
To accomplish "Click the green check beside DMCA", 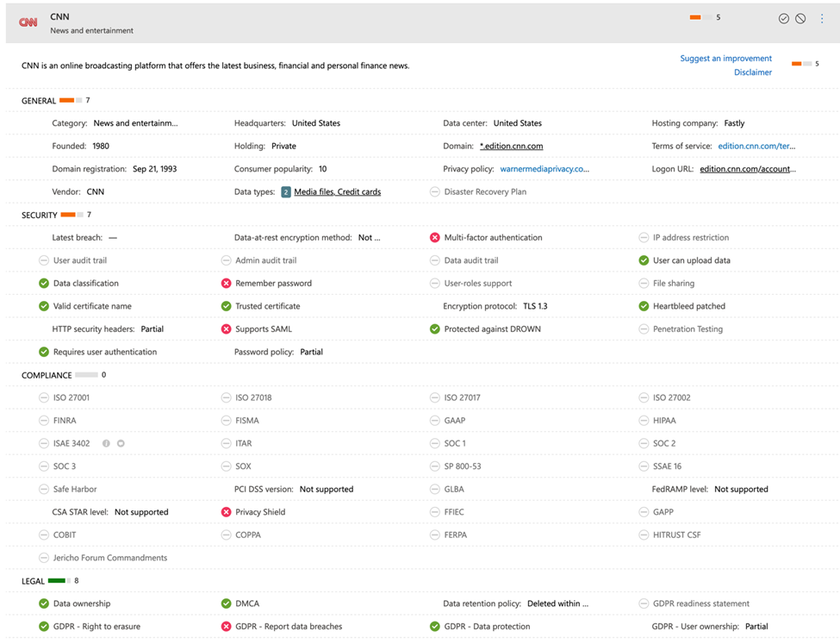I will 226,603.
